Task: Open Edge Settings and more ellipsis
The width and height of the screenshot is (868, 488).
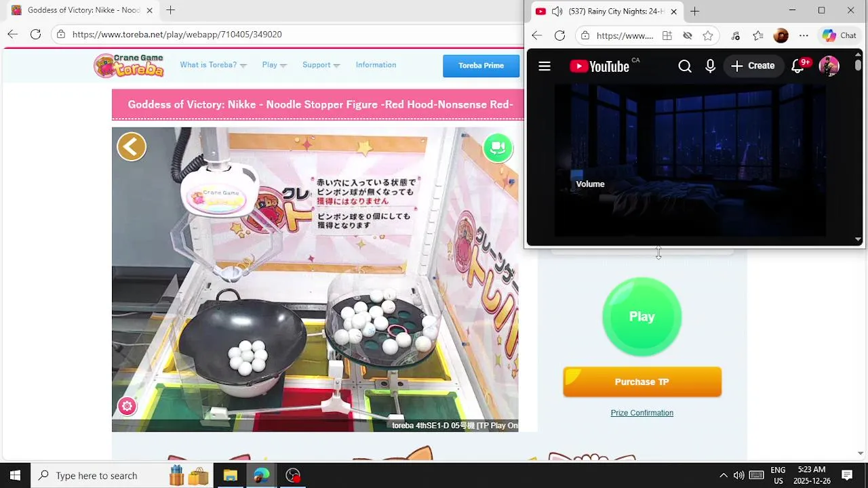Action: [x=804, y=35]
